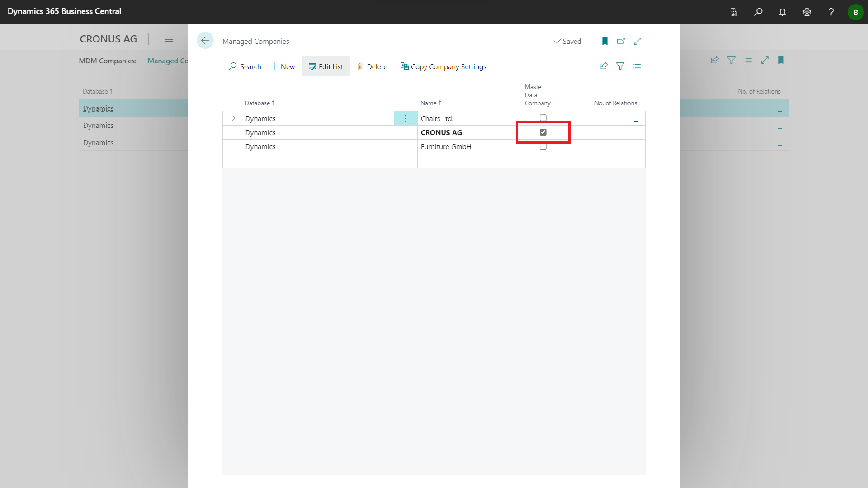
Task: Toggle Edit List mode
Action: (x=325, y=66)
